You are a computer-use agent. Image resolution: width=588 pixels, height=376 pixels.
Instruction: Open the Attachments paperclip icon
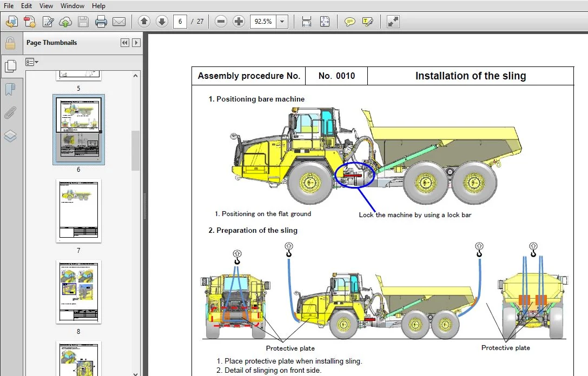coord(10,112)
